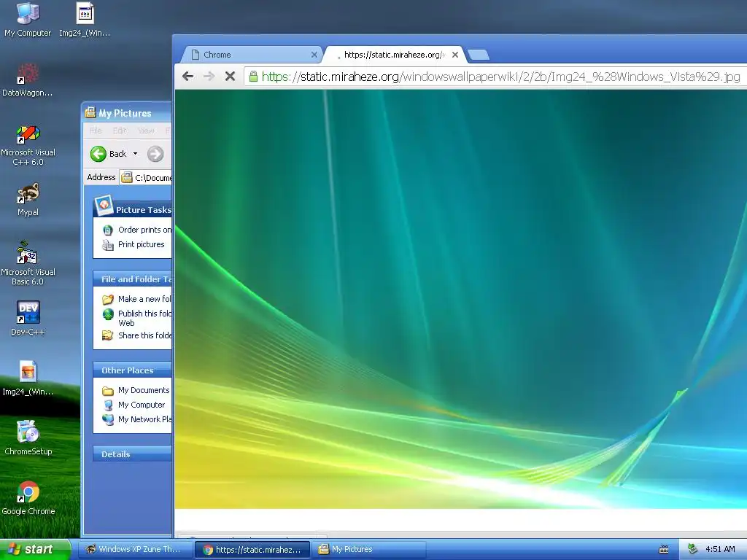The width and height of the screenshot is (747, 560).
Task: Click the keyboard icon in taskbar
Action: (x=664, y=550)
